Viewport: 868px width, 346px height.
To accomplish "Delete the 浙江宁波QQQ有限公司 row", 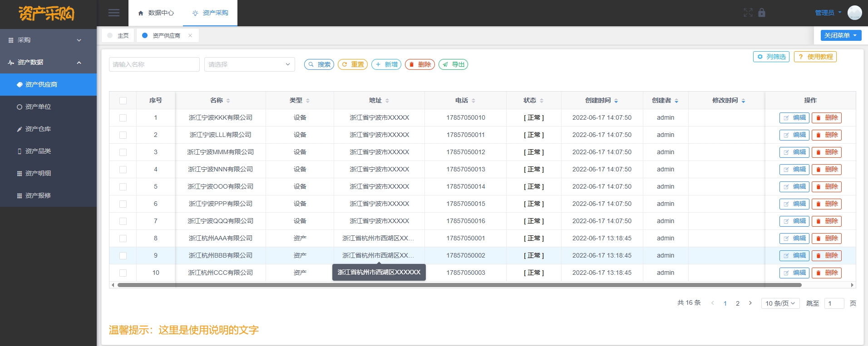I will pos(827,221).
